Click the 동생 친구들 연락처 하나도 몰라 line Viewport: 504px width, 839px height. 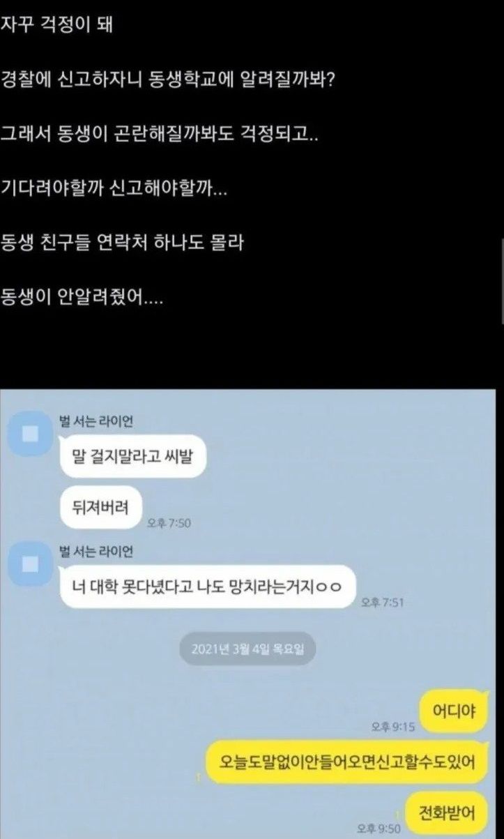(122, 243)
